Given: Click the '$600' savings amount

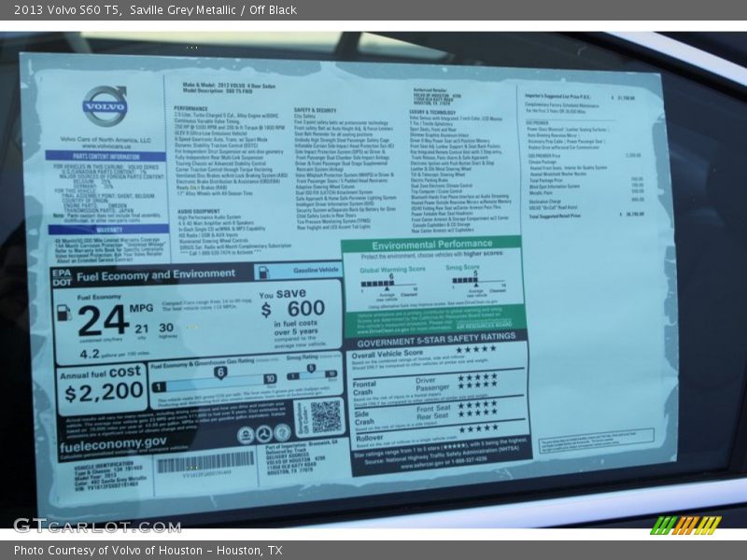Looking at the screenshot, I should pyautogui.click(x=293, y=309).
